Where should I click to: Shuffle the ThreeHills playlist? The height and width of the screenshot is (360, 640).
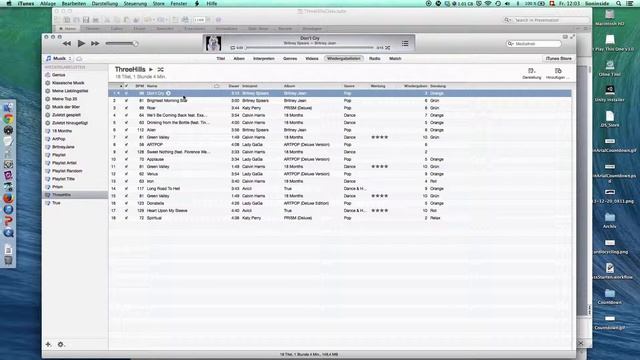coord(160,70)
